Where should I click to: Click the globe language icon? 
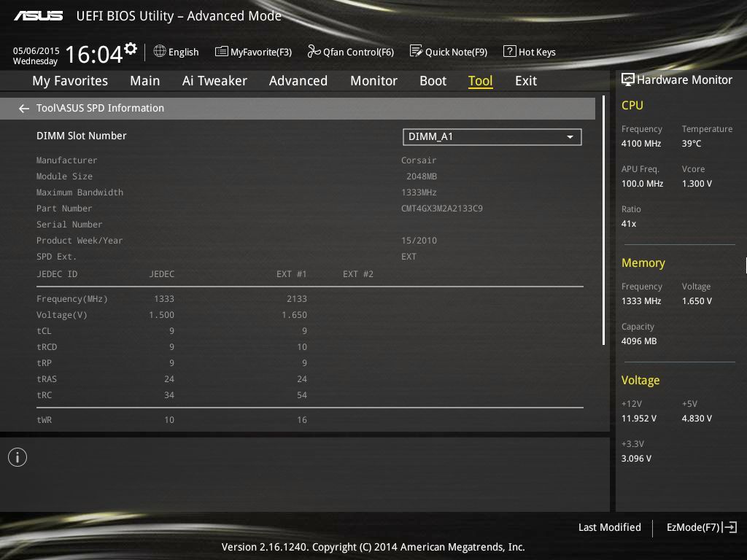[x=160, y=51]
